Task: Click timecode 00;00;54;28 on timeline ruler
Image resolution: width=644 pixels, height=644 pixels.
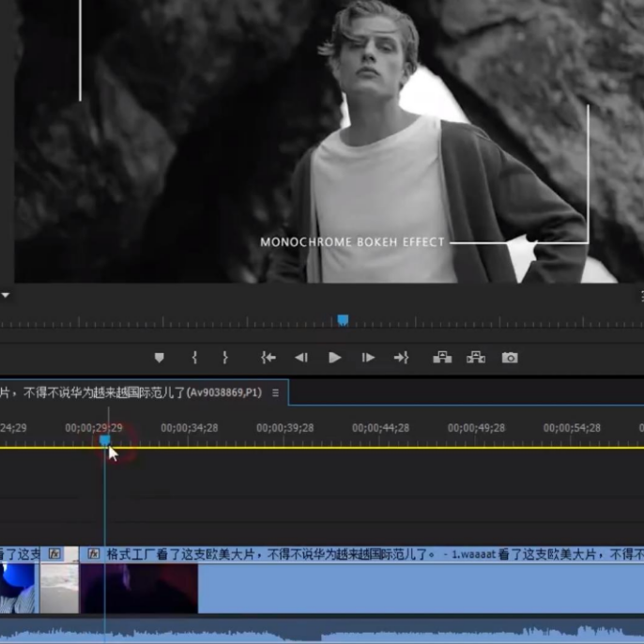Action: pos(572,428)
